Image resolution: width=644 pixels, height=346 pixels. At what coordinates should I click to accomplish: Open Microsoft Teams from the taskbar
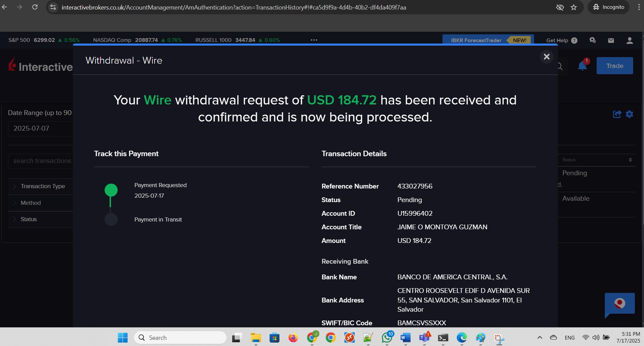(424, 337)
